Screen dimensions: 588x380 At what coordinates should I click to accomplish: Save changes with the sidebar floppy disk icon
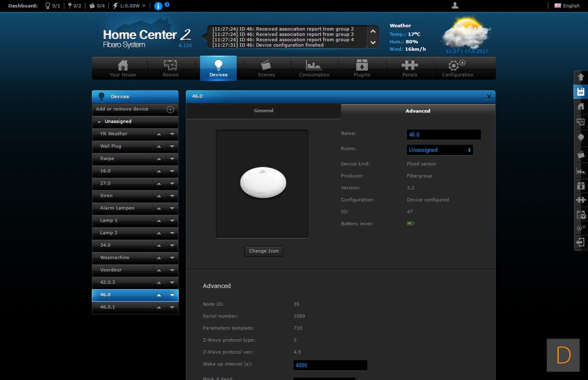click(x=581, y=91)
